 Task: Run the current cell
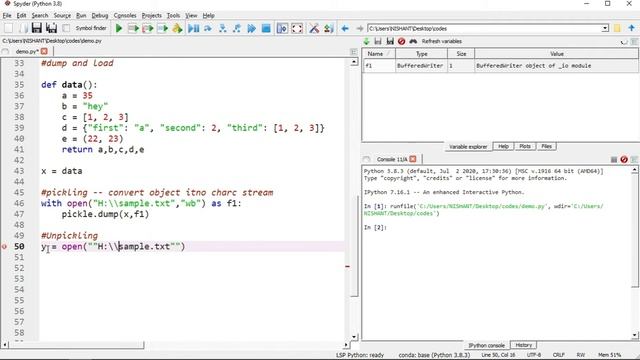[133, 28]
